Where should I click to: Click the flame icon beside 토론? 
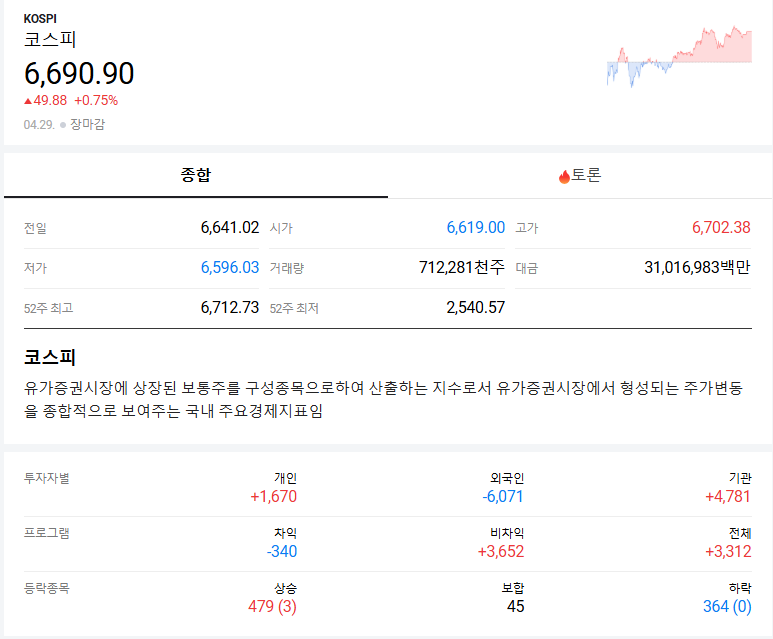(x=564, y=177)
